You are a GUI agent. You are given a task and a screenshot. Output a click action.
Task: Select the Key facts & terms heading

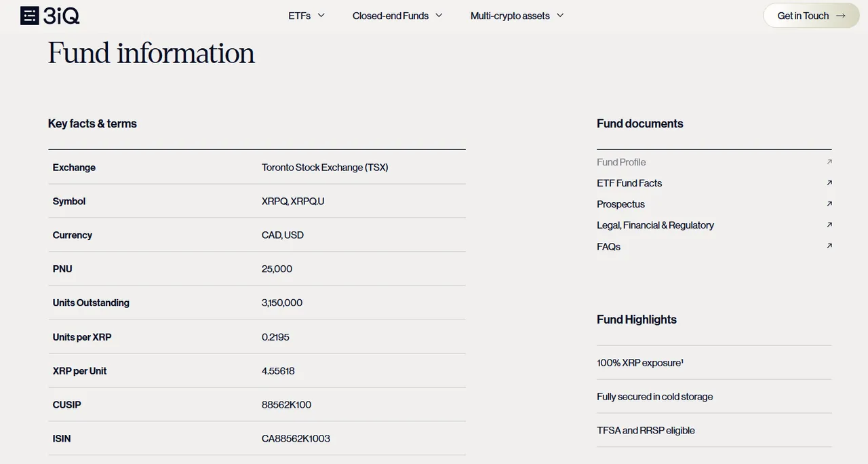(92, 123)
